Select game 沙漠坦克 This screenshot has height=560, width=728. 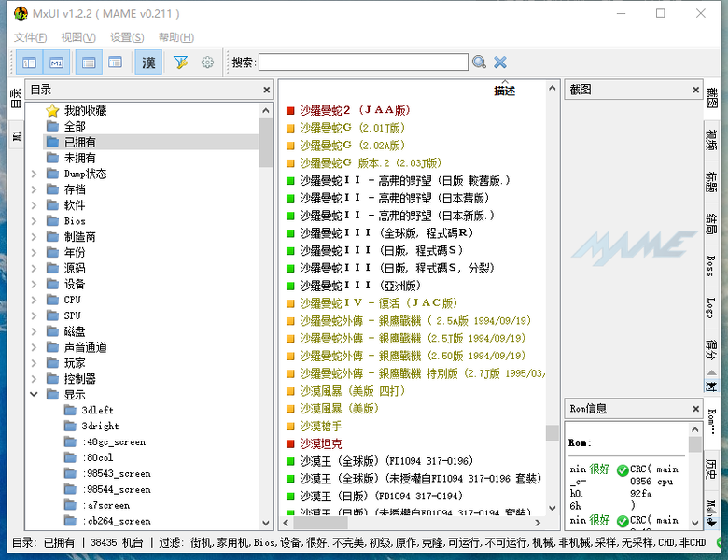coord(321,444)
